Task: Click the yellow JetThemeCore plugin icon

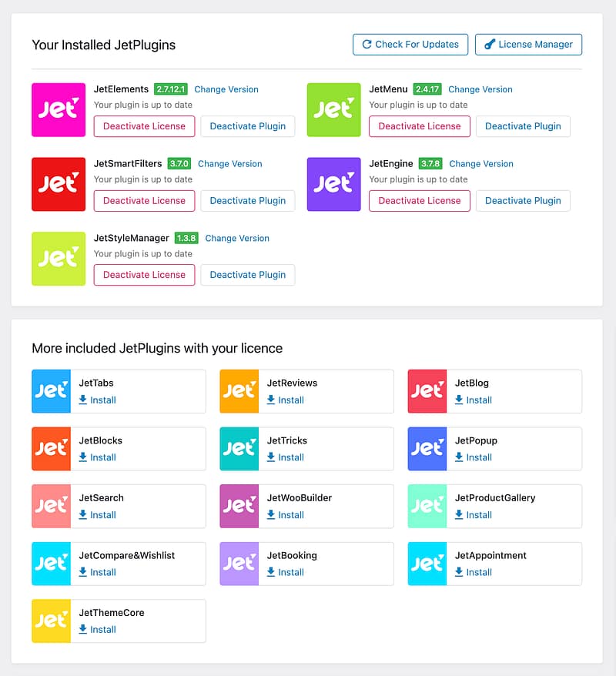Action: point(51,621)
